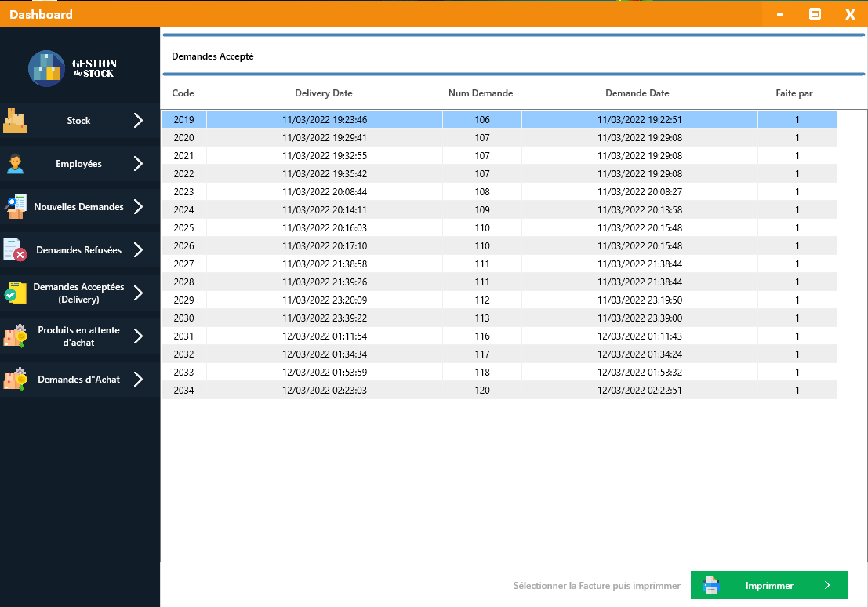Expand the Demandes Refusées chevron

[x=138, y=250]
